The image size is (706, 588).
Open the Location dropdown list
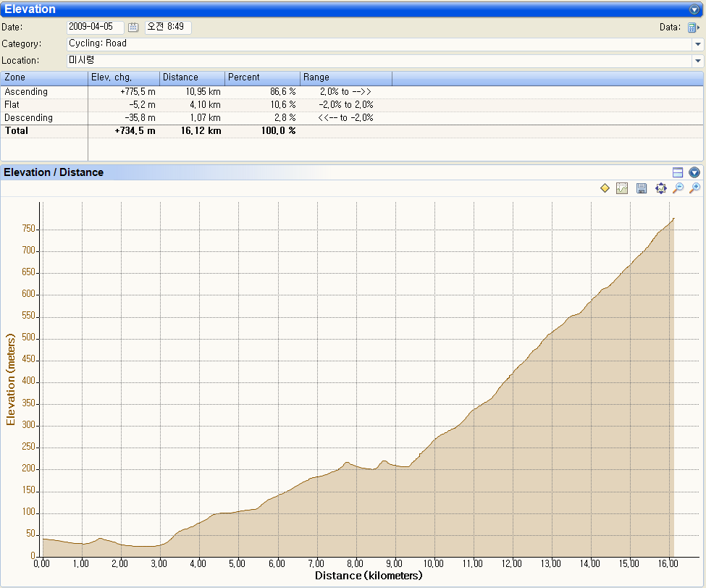697,61
